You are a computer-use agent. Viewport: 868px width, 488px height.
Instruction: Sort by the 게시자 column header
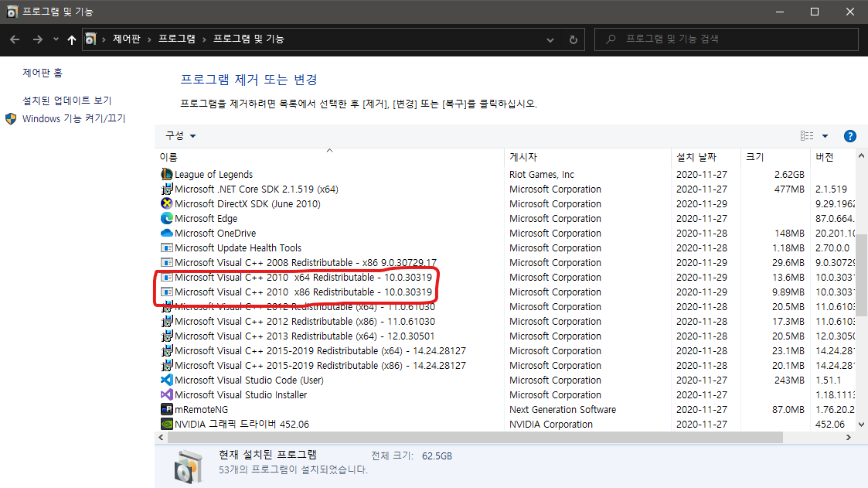[587, 157]
